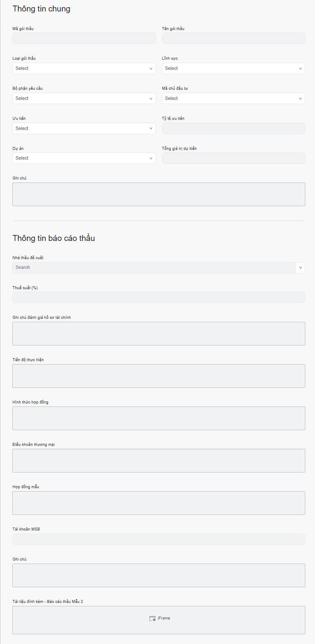Click the Tỷ lệ ưu tiên field
This screenshot has width=315, height=644.
tap(233, 129)
